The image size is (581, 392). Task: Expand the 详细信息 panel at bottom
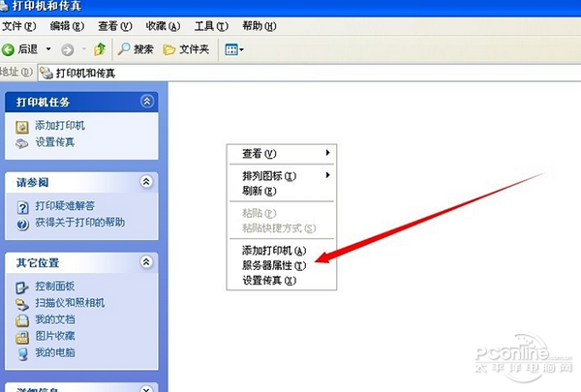146,388
